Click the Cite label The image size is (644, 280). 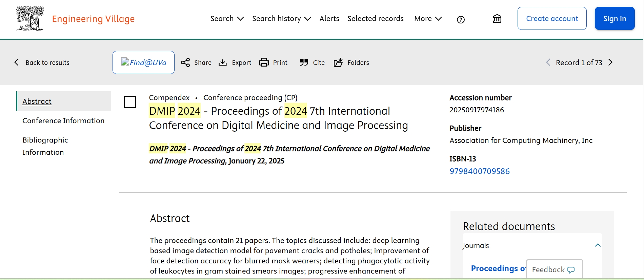coord(319,62)
